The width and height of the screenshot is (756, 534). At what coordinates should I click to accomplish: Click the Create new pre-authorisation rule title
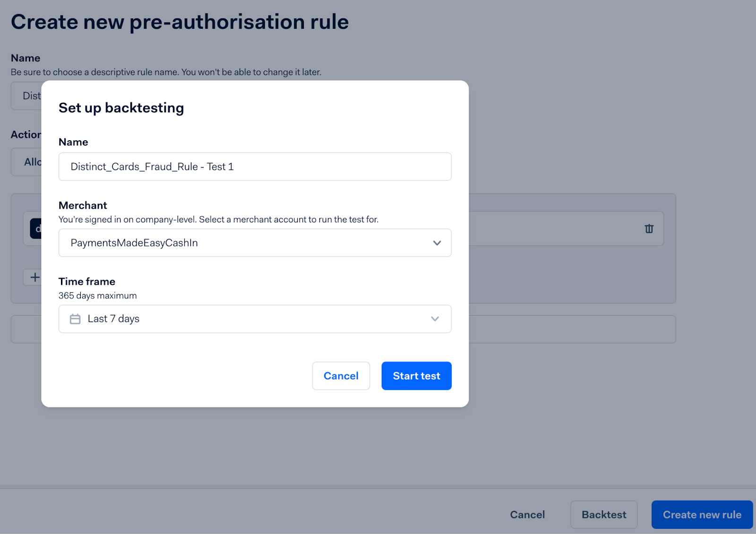(180, 22)
